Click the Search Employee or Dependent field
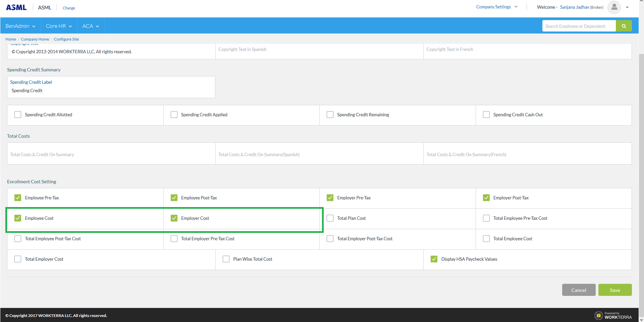 pos(579,26)
